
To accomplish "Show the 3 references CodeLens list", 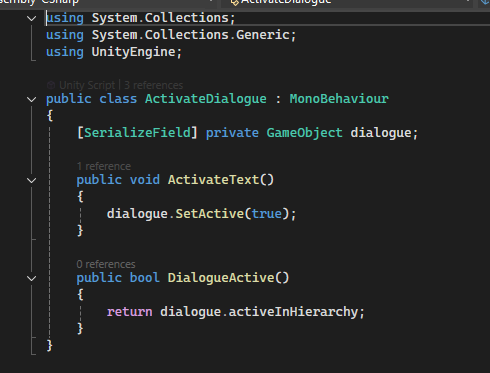I will [154, 85].
